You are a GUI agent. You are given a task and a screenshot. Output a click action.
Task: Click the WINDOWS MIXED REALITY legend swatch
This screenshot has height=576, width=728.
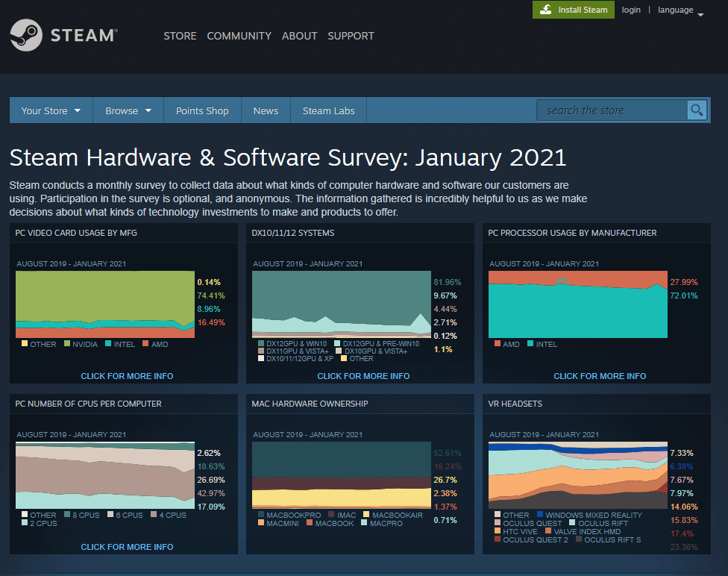click(x=540, y=514)
